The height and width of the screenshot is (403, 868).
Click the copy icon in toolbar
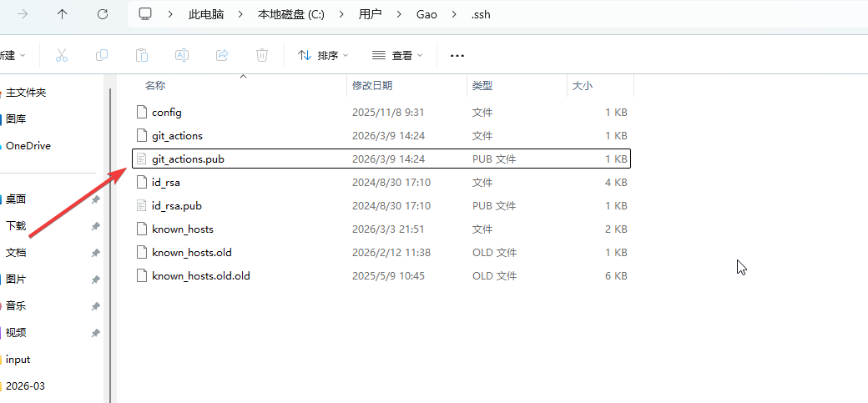(102, 55)
